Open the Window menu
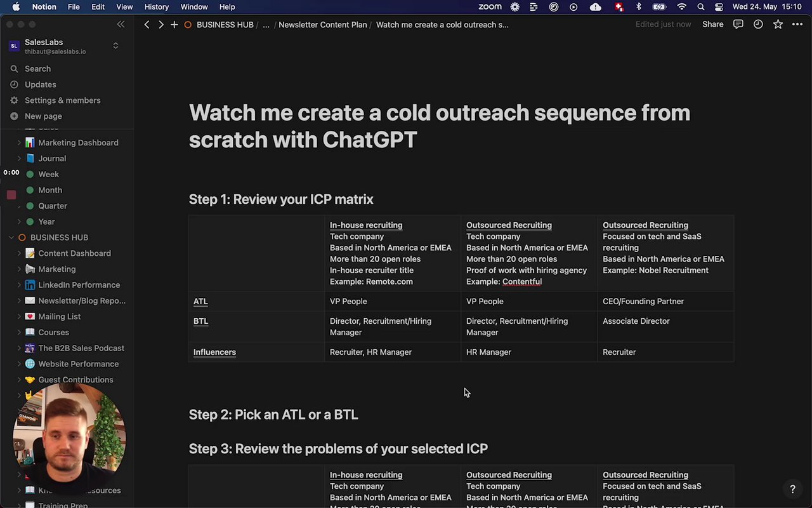The height and width of the screenshot is (508, 812). [x=194, y=7]
